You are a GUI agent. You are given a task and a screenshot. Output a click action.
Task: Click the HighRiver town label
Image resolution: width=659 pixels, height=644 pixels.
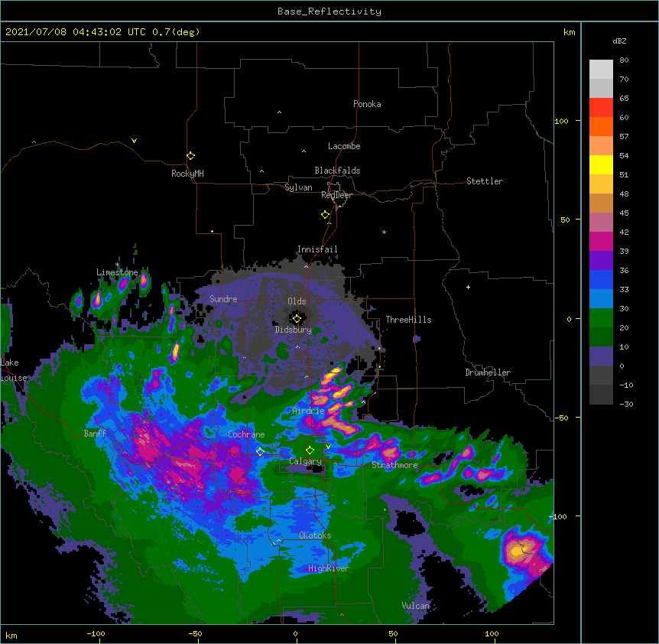point(329,568)
